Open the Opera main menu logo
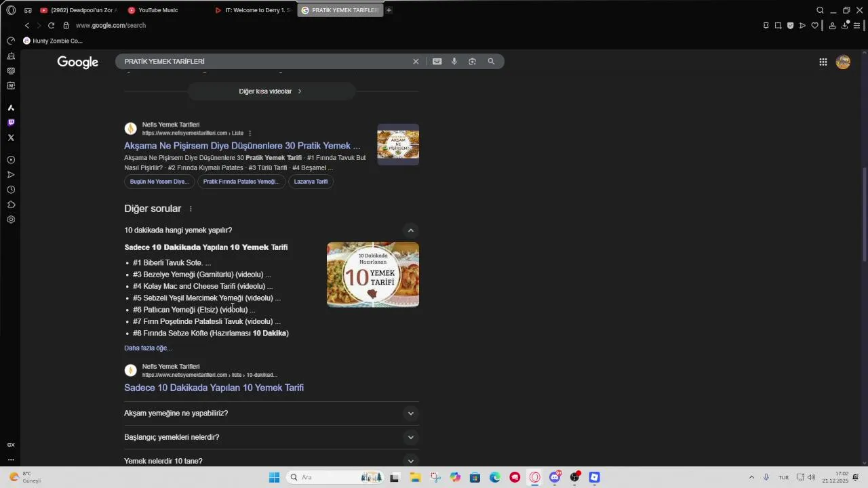 click(11, 10)
